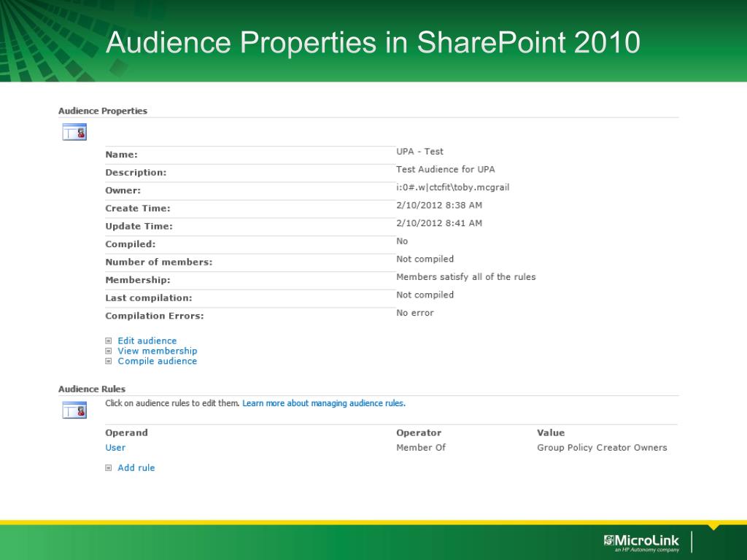Click the Update Time: label
The image size is (747, 560).
[139, 226]
